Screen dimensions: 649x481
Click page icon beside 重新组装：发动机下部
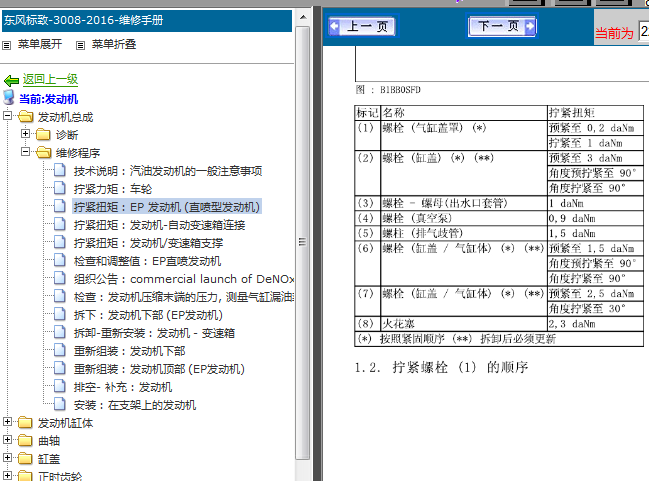pyautogui.click(x=60, y=350)
